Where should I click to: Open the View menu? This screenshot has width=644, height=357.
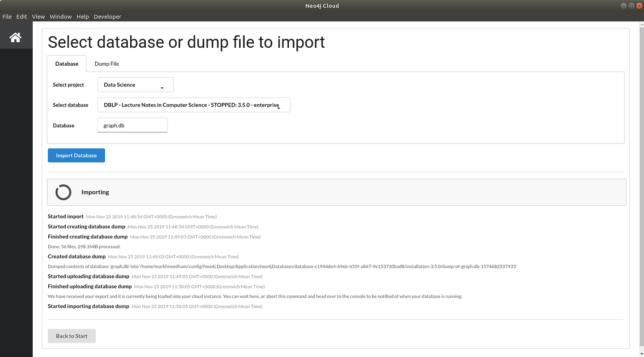tap(38, 17)
